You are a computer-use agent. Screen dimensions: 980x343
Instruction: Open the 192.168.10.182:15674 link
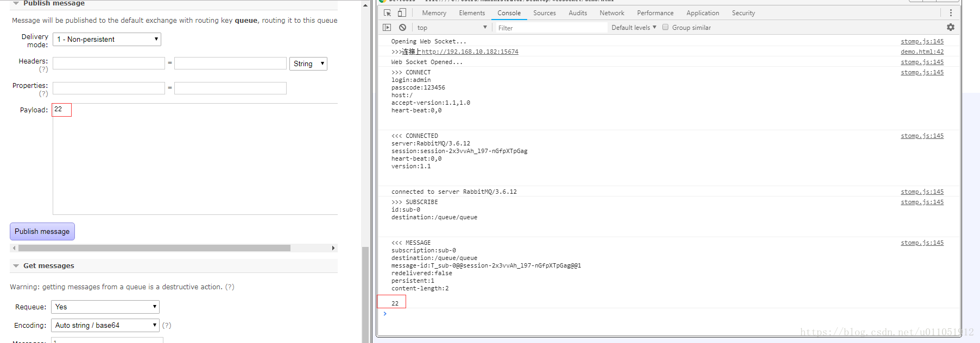470,52
